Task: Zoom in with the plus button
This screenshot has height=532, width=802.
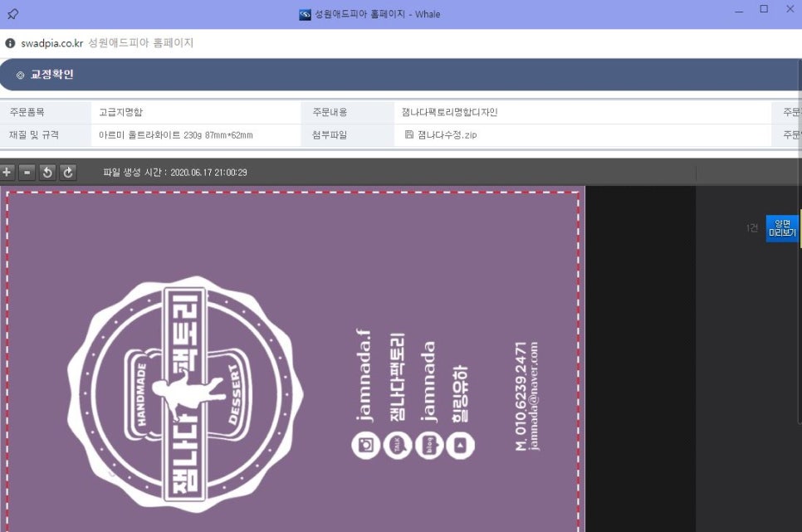Action: 6,173
